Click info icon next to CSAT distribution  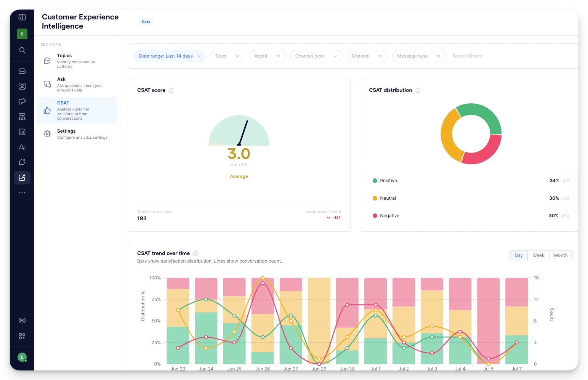tap(418, 90)
